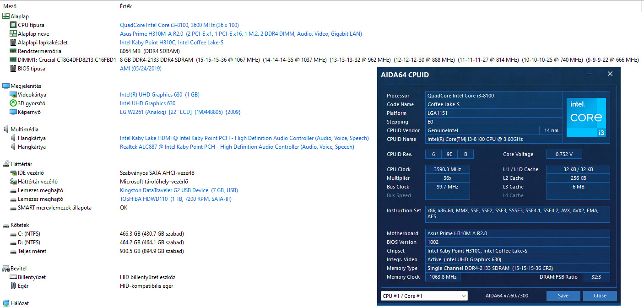Click the Bevitel input category icon
The height and width of the screenshot is (307, 644).
[6, 269]
